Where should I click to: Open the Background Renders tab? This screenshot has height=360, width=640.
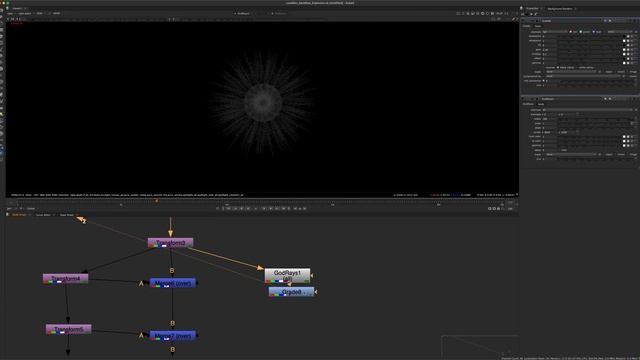560,9
